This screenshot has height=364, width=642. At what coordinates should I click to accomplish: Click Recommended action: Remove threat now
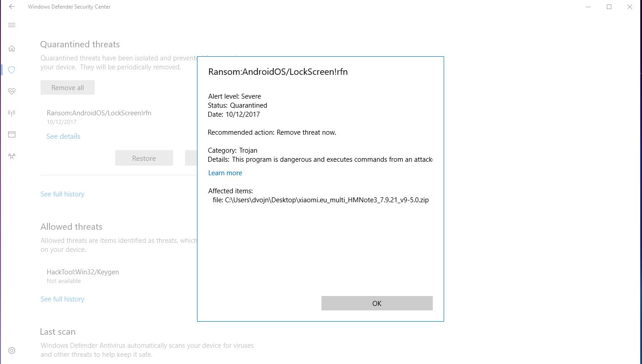tap(272, 132)
